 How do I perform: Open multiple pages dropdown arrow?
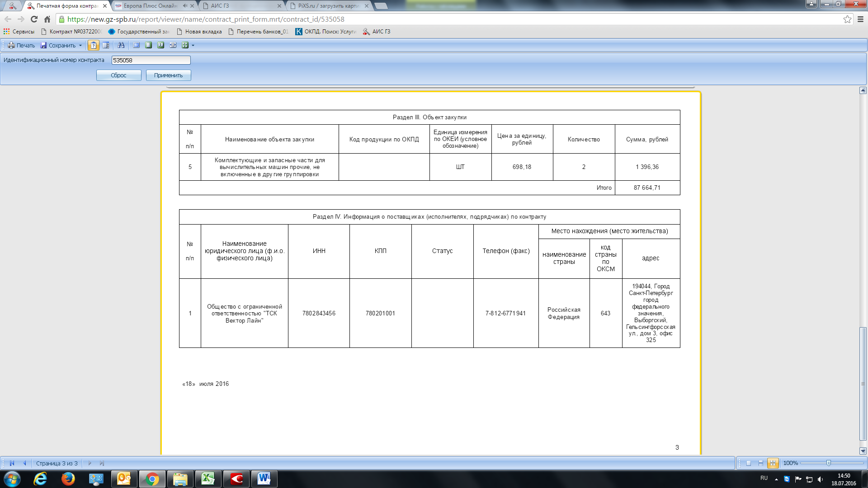tap(193, 45)
